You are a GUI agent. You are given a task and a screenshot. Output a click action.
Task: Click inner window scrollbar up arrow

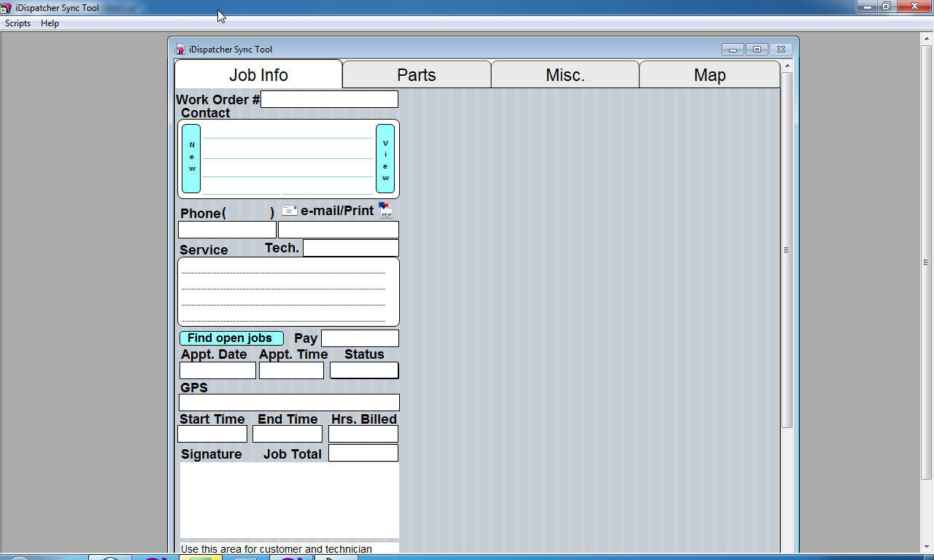pos(787,66)
